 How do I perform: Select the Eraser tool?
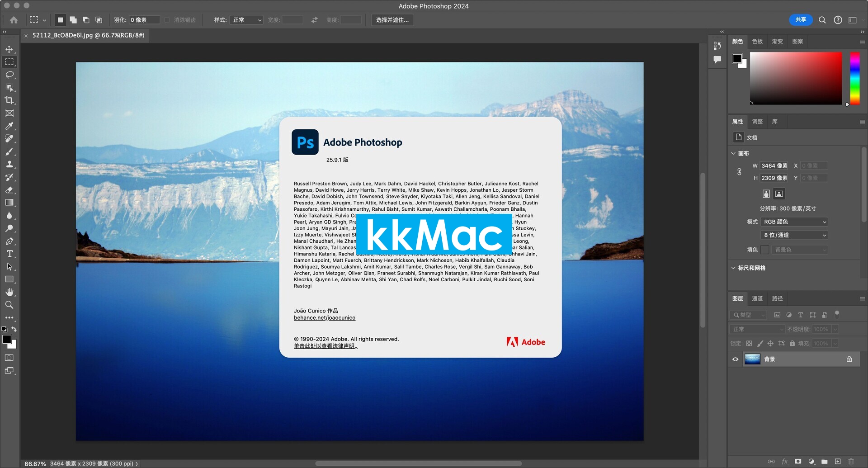tap(9, 190)
